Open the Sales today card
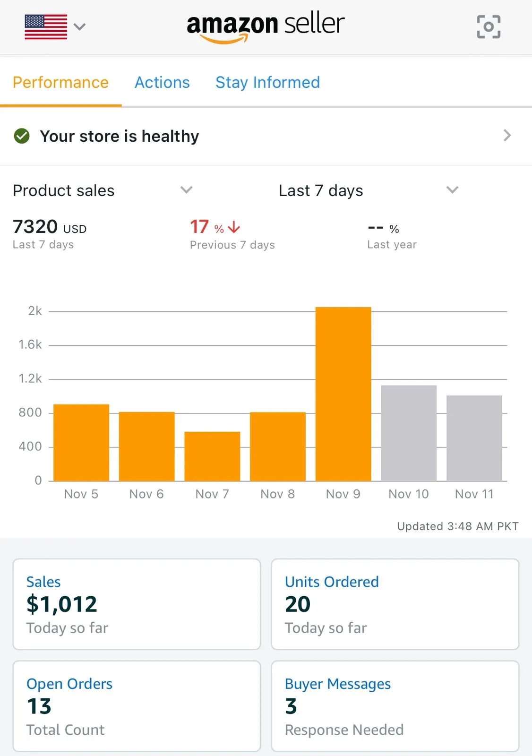Screen dimensions: 532x756 click(x=137, y=604)
